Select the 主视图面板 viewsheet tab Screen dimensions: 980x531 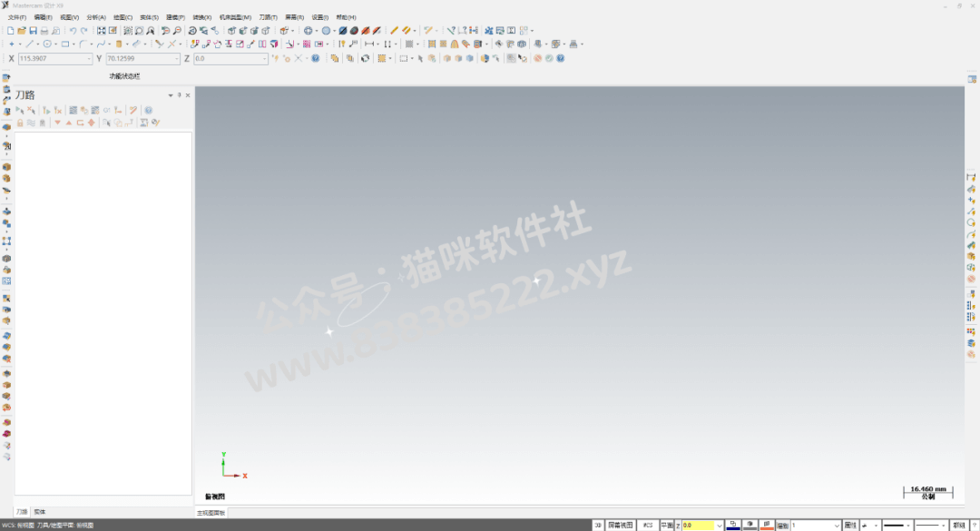click(211, 513)
